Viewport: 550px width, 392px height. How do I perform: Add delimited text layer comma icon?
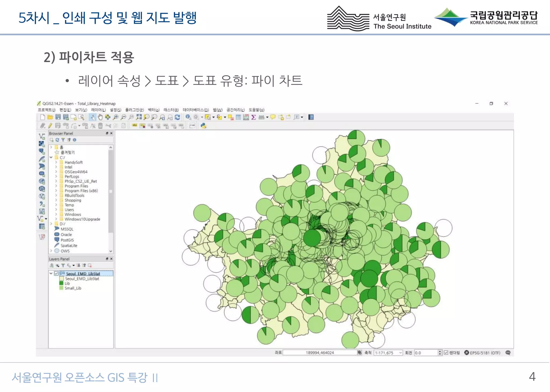coord(42,204)
